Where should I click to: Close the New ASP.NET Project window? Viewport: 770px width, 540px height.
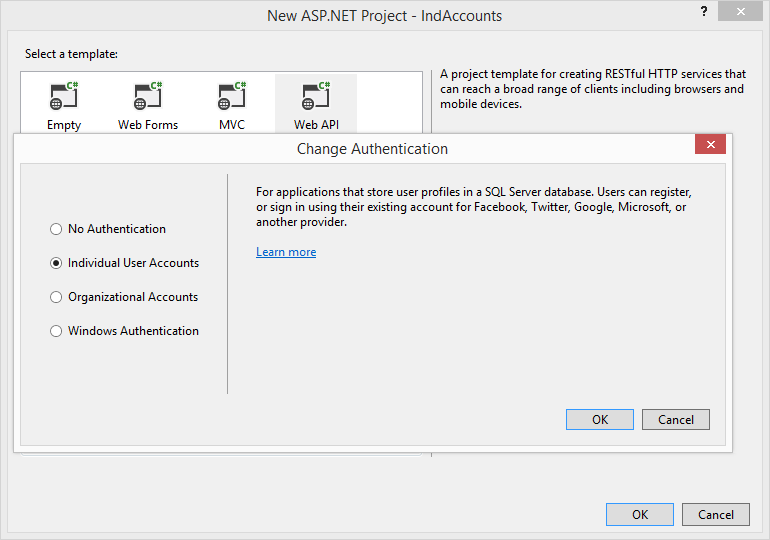pyautogui.click(x=737, y=11)
